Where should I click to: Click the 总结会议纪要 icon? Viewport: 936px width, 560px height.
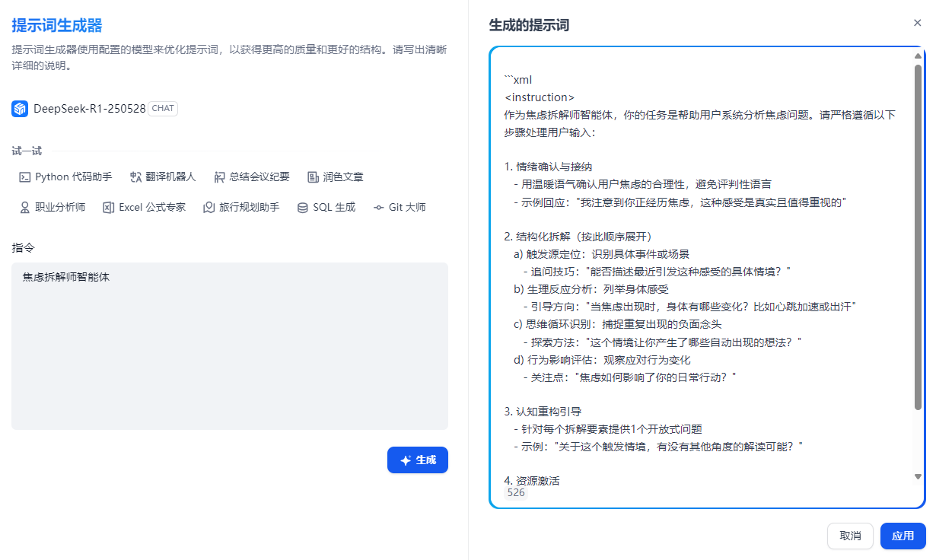click(x=219, y=177)
